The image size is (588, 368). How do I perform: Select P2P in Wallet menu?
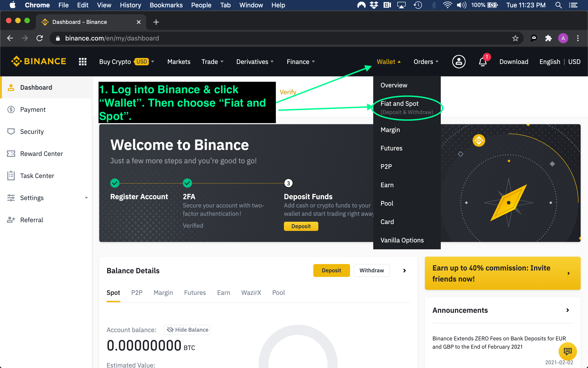point(407,167)
